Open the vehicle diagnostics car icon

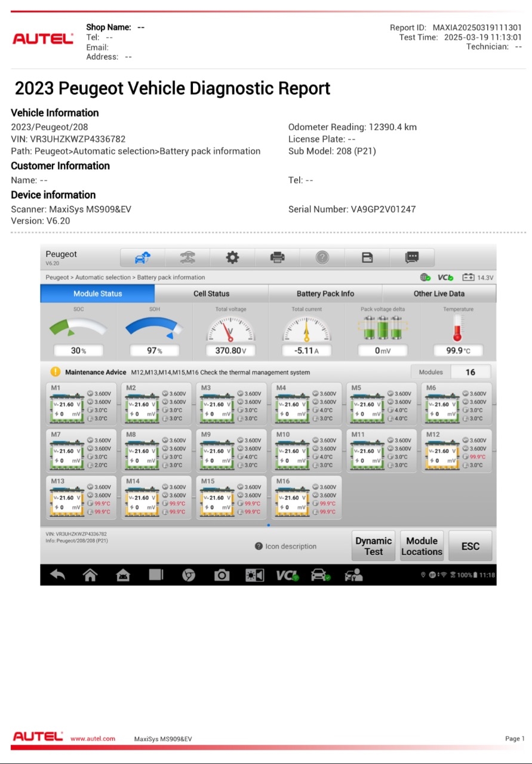pos(321,575)
